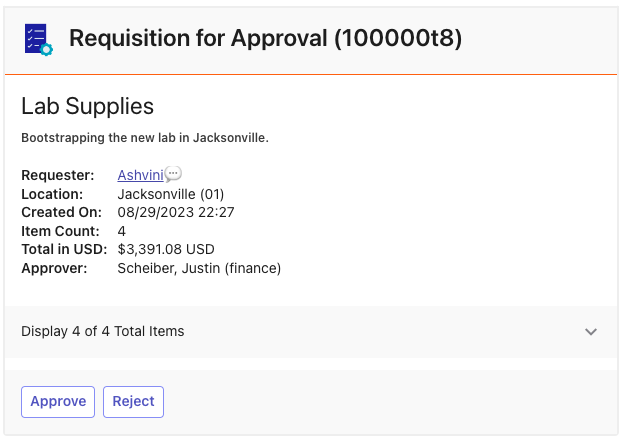Open requester Ashvini's profile link

pyautogui.click(x=140, y=175)
